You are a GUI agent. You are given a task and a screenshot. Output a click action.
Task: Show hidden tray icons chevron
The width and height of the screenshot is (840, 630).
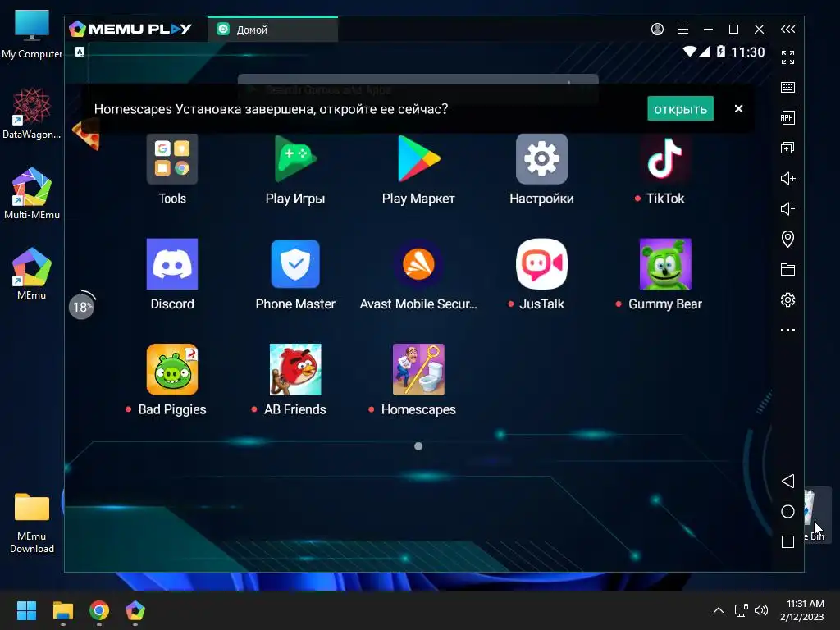pyautogui.click(x=719, y=610)
